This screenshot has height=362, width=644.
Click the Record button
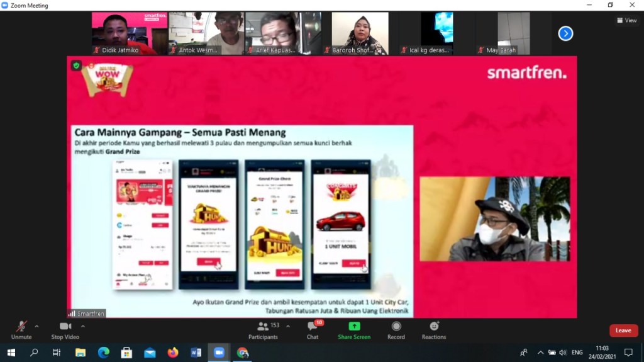(396, 330)
